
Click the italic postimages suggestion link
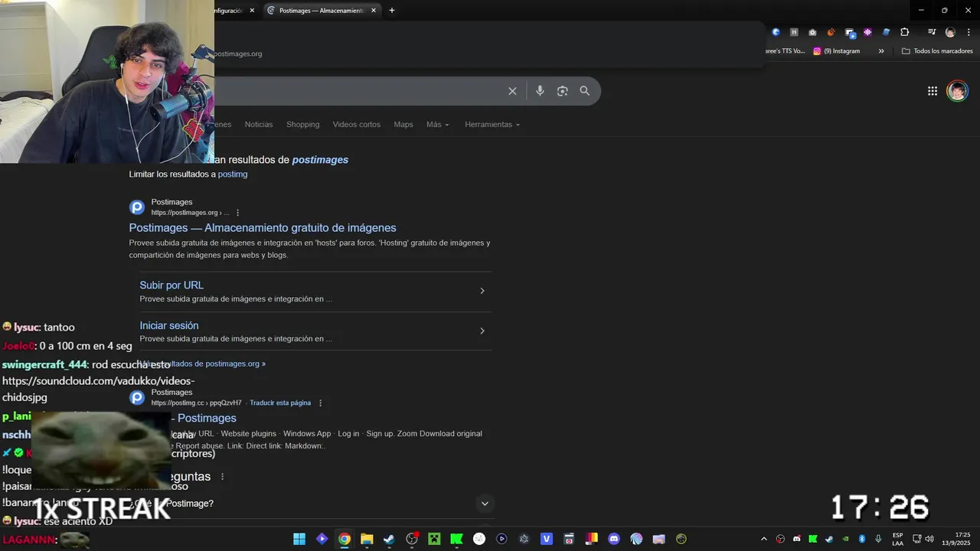click(320, 160)
